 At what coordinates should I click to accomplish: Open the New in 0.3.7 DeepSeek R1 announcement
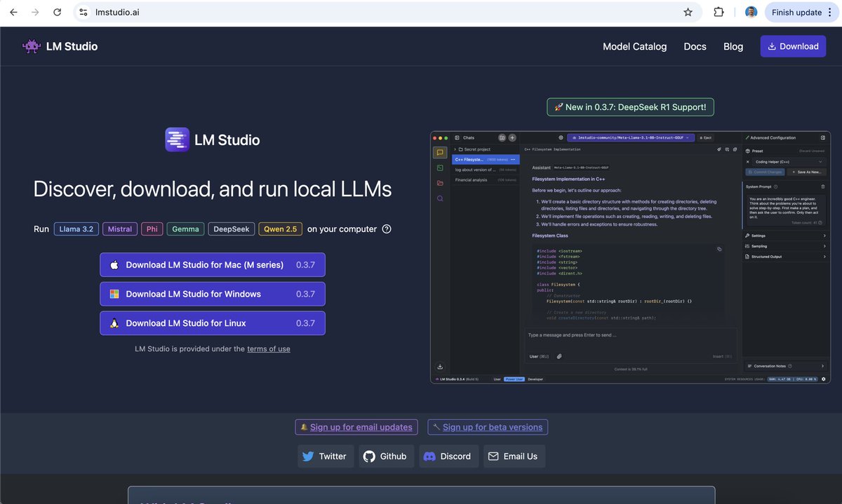click(x=630, y=107)
